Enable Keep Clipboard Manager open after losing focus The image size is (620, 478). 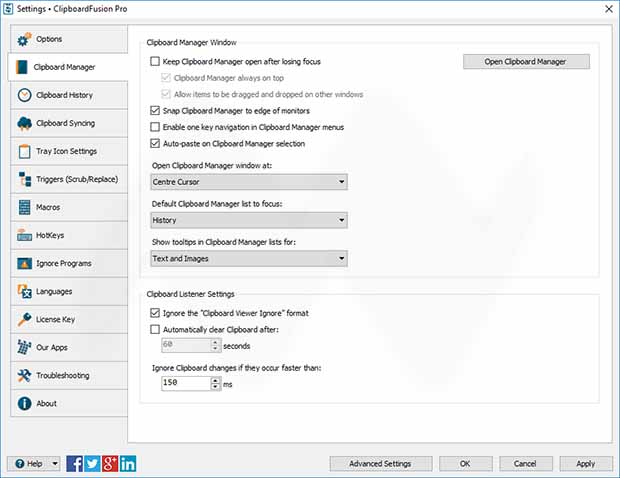pyautogui.click(x=155, y=61)
